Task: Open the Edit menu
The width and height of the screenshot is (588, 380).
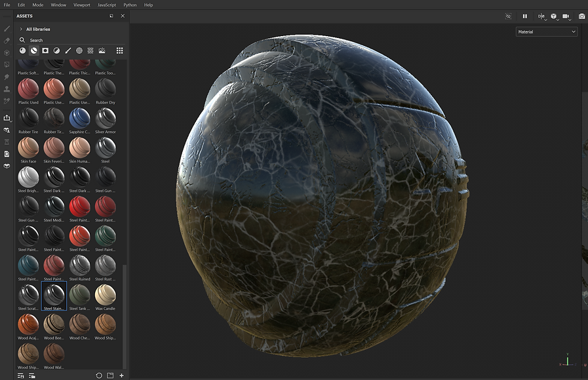Action: click(x=21, y=5)
